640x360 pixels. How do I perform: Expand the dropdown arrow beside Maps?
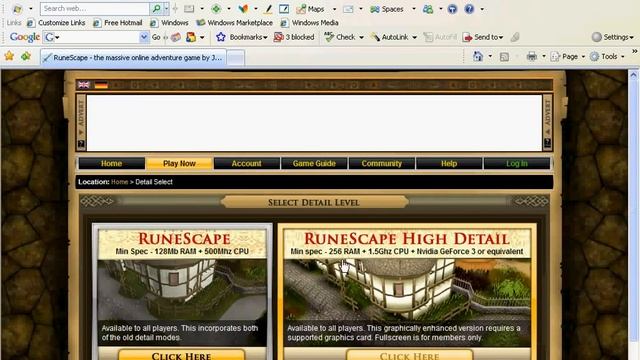pos(334,9)
